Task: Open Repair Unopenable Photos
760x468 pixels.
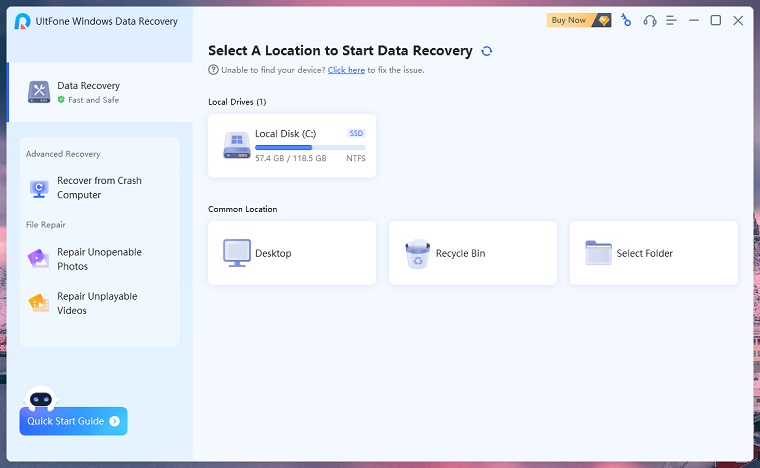Action: [x=99, y=259]
